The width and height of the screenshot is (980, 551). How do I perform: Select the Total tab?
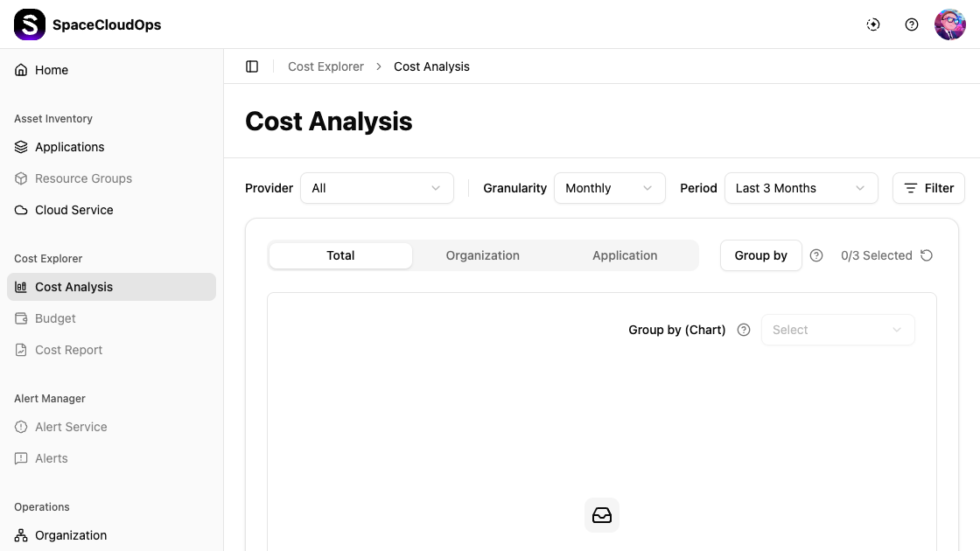[340, 255]
